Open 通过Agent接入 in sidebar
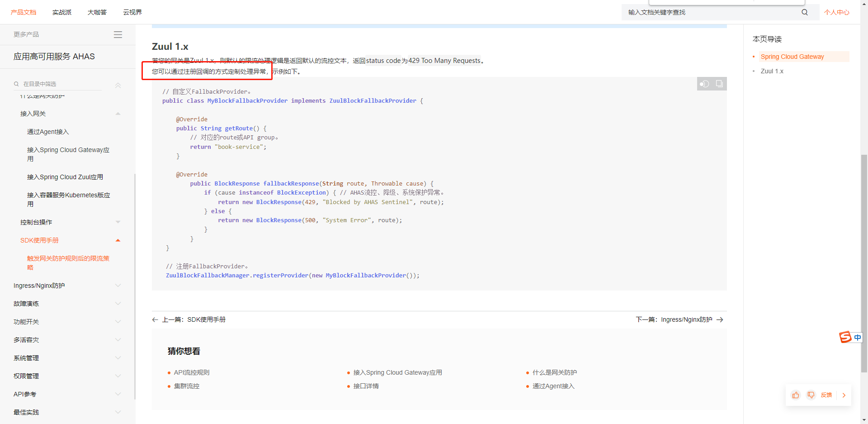Image resolution: width=868 pixels, height=424 pixels. [48, 132]
